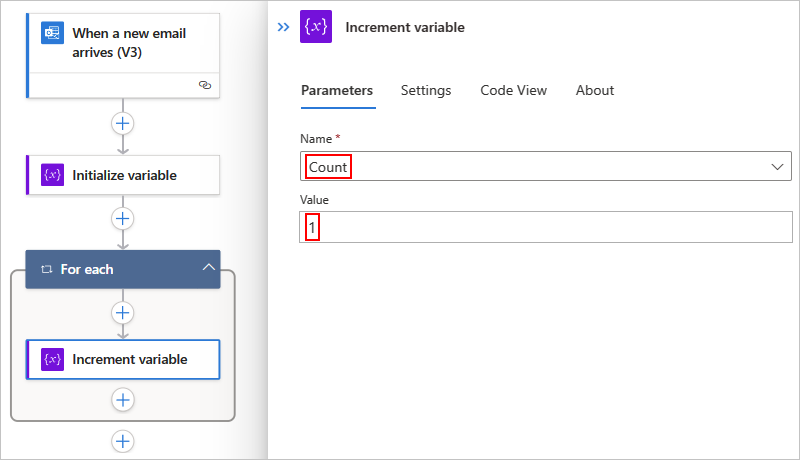Collapse the For each loop

(208, 269)
